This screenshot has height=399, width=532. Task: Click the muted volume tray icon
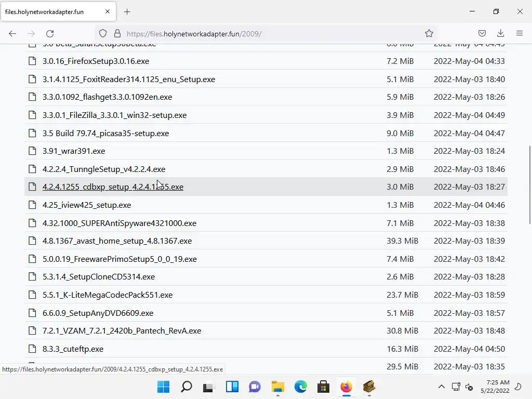point(469,387)
